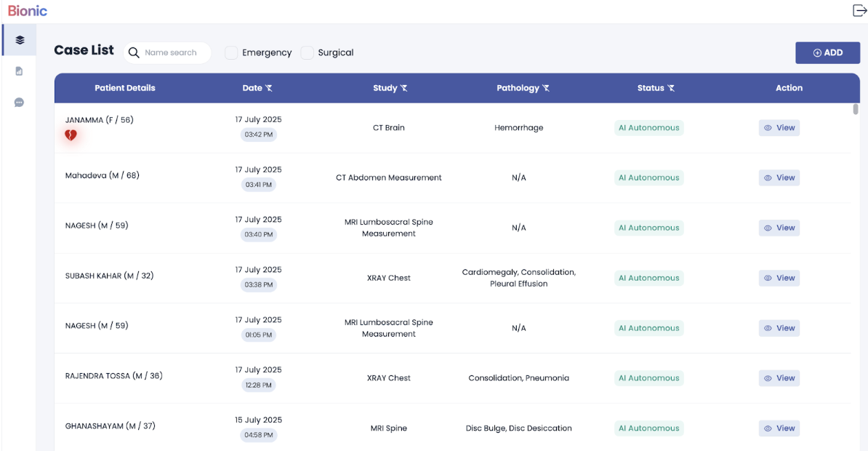The height and width of the screenshot is (451, 868).
Task: View the SUBASH KAHAR XRAY Chest case
Action: coord(779,278)
